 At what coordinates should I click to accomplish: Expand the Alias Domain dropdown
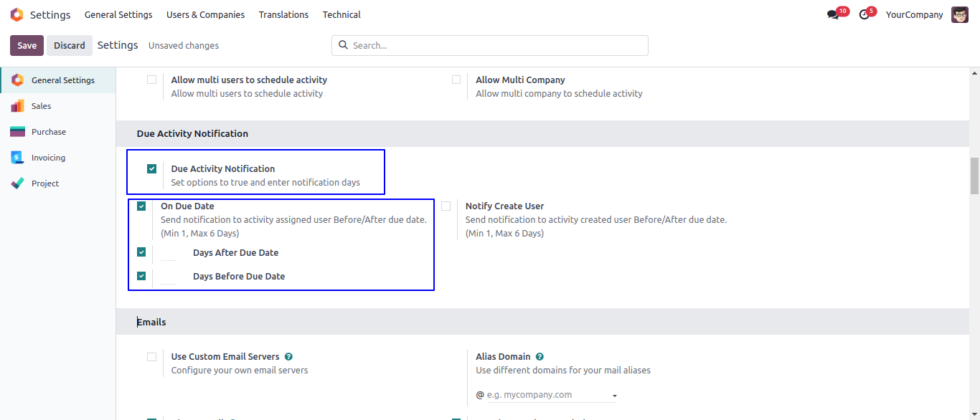(615, 396)
